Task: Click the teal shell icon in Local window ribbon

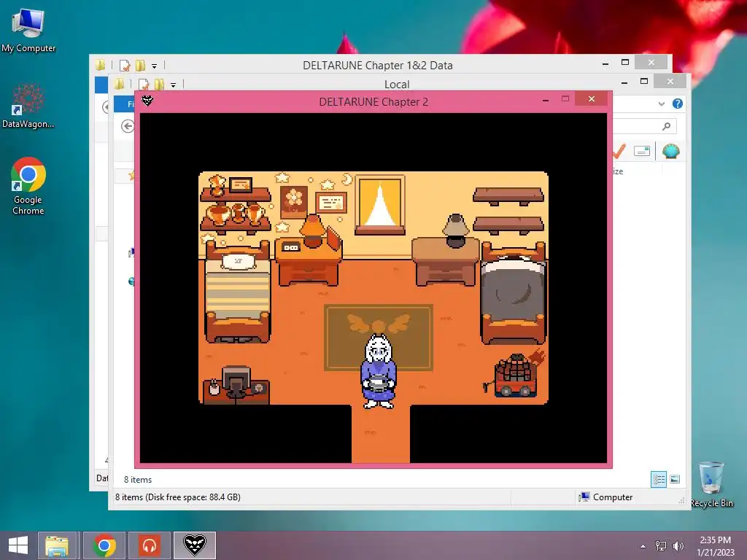Action: coord(671,151)
